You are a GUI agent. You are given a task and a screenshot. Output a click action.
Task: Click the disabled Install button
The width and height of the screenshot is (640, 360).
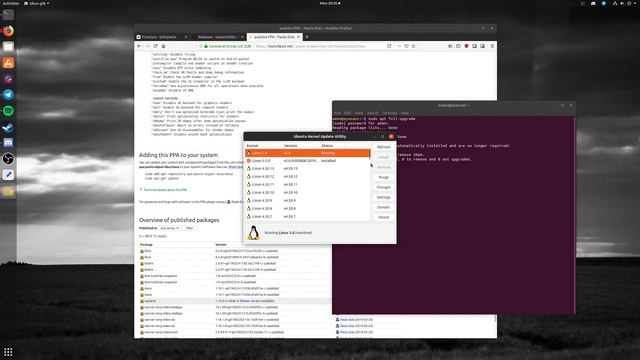click(384, 157)
